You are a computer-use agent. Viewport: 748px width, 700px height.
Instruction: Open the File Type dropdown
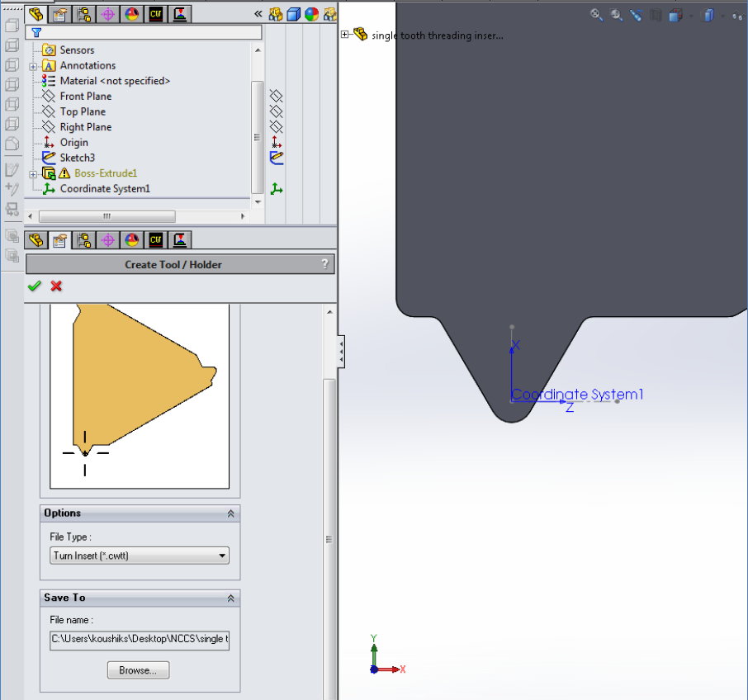point(140,556)
